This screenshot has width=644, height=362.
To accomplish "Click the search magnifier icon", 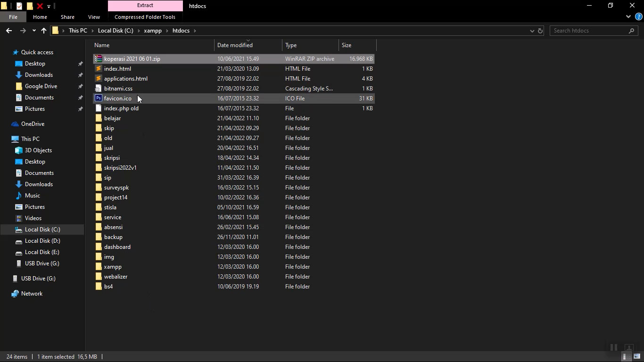I will point(632,31).
